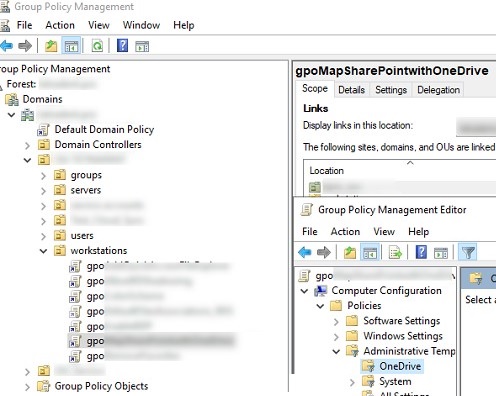
Task: Click Refresh icon in main toolbar
Action: click(x=97, y=46)
